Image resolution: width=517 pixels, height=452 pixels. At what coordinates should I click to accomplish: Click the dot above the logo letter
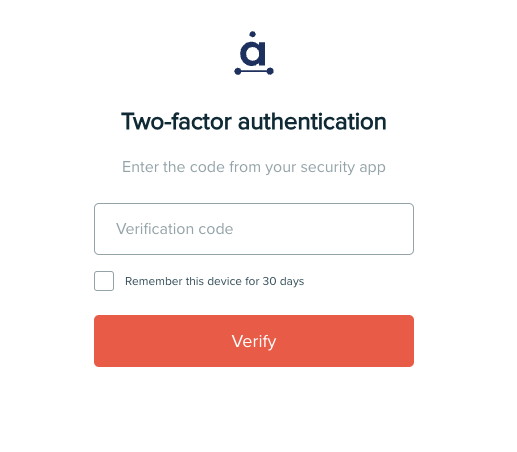(252, 34)
